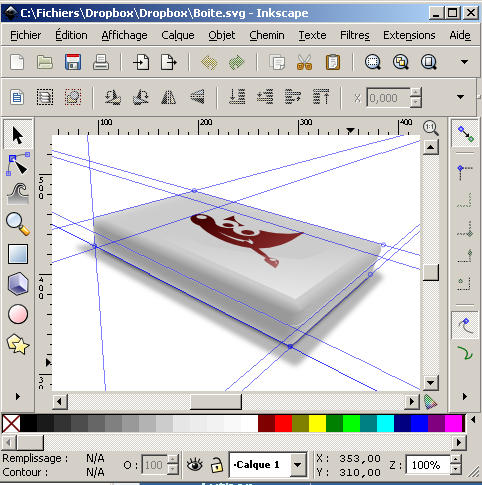The height and width of the screenshot is (485, 482).
Task: Open the Filtres menu
Action: click(355, 35)
